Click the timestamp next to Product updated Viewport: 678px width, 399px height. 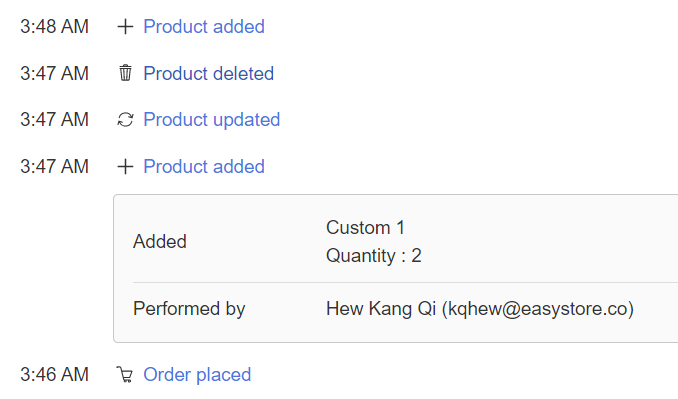point(54,120)
